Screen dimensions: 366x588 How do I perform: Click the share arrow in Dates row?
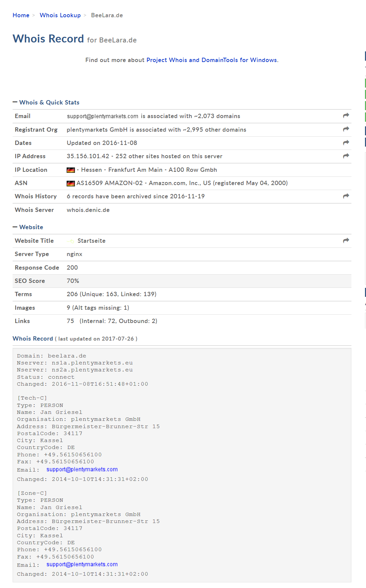pyautogui.click(x=346, y=143)
